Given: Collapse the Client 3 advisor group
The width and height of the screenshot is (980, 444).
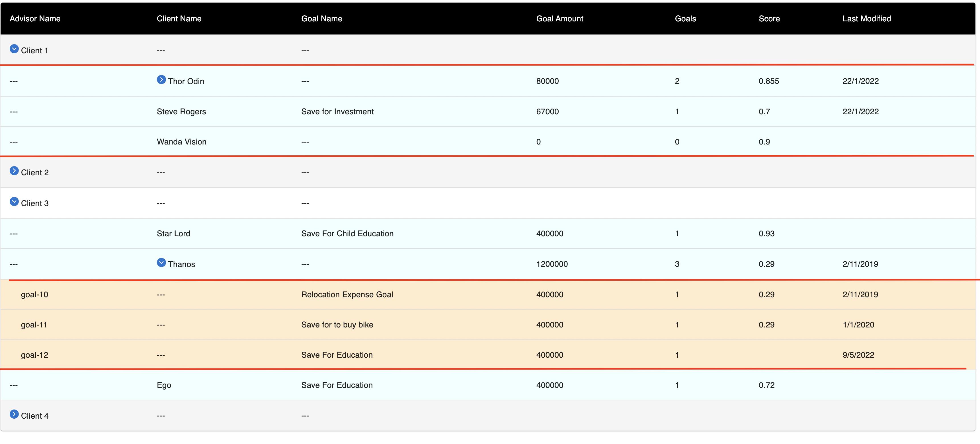Looking at the screenshot, I should click(14, 202).
